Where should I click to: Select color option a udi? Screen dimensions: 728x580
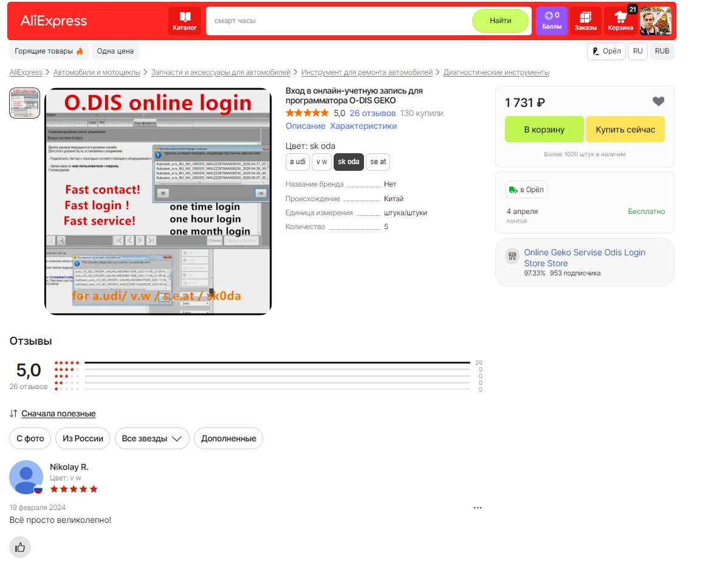click(x=298, y=162)
